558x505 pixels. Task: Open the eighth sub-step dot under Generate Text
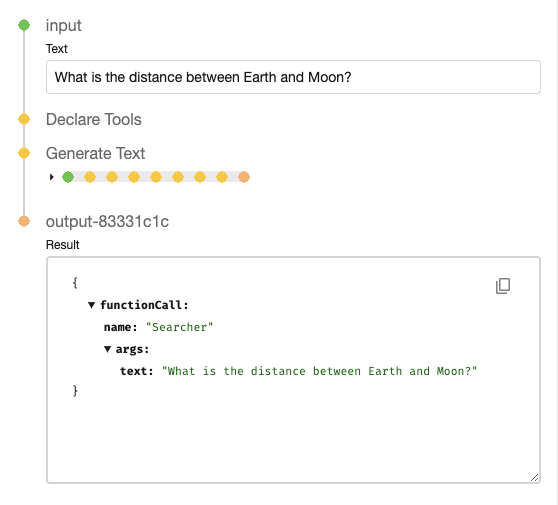[222, 177]
